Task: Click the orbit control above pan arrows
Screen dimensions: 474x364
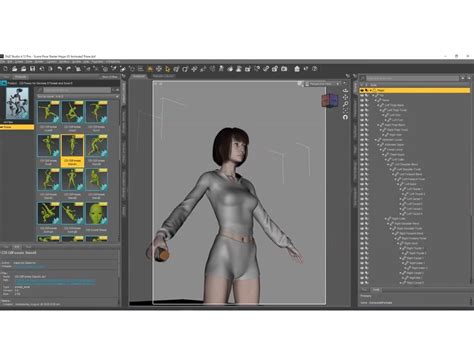Action: [x=345, y=90]
